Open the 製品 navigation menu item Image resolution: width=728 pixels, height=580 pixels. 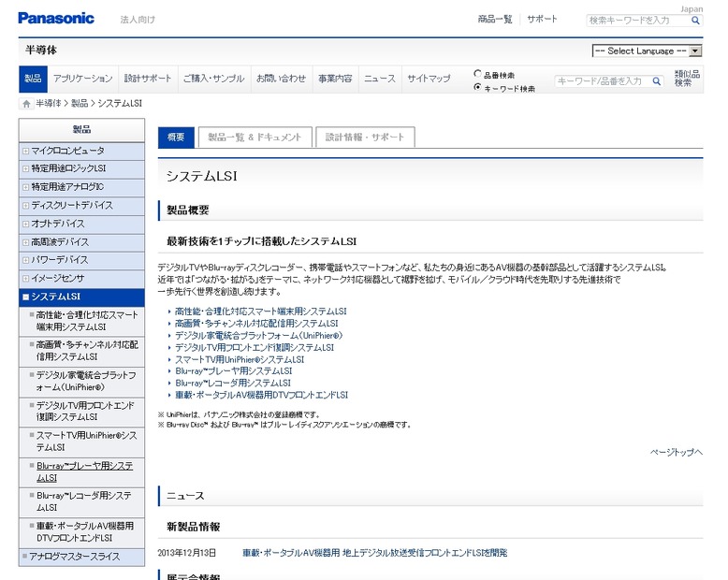click(33, 79)
